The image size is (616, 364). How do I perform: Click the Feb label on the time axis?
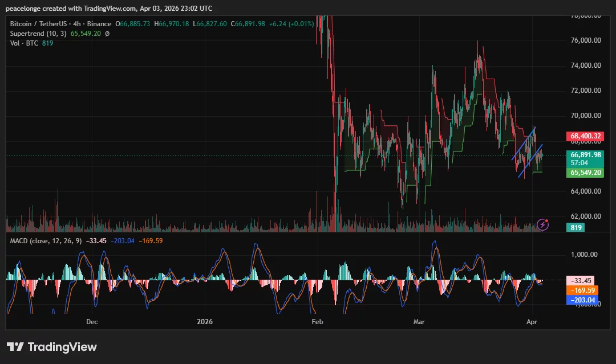pos(317,321)
